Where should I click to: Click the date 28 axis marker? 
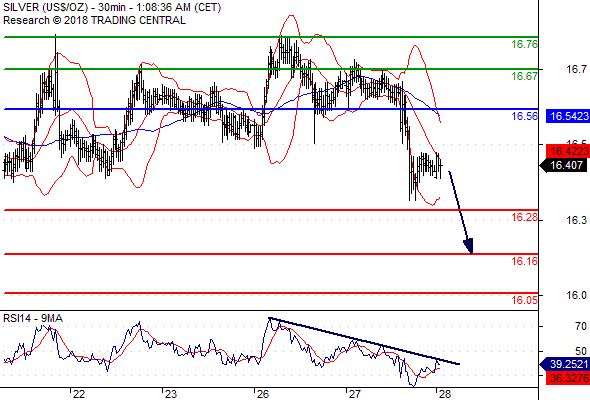pos(445,394)
